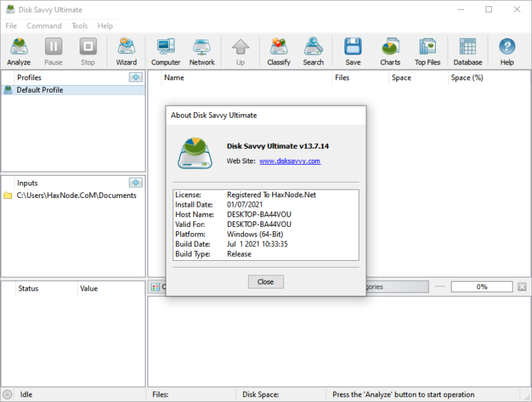This screenshot has height=402, width=532.
Task: Open the Database icon
Action: (x=468, y=51)
